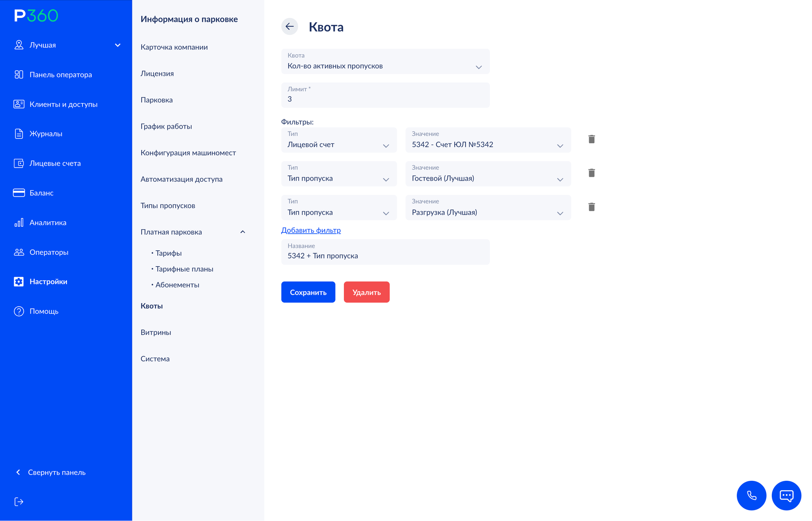Click the Аналитика bar chart icon

click(x=19, y=222)
